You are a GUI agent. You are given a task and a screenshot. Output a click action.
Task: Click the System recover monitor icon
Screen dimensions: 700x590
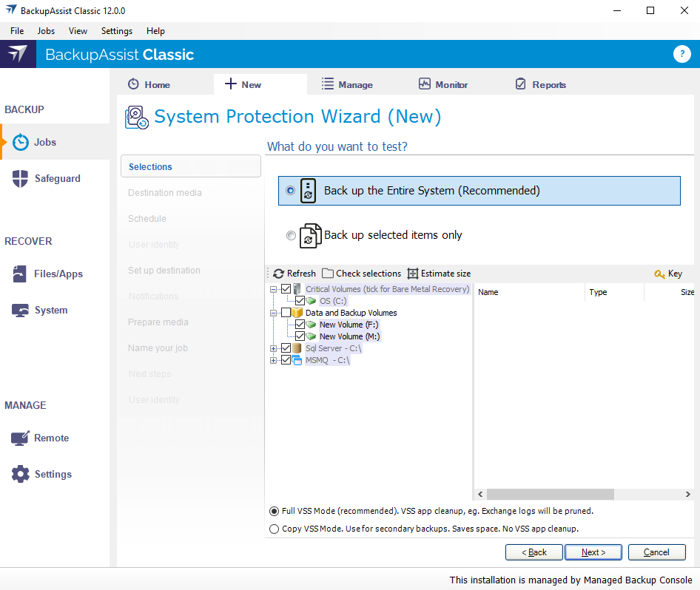(x=20, y=311)
